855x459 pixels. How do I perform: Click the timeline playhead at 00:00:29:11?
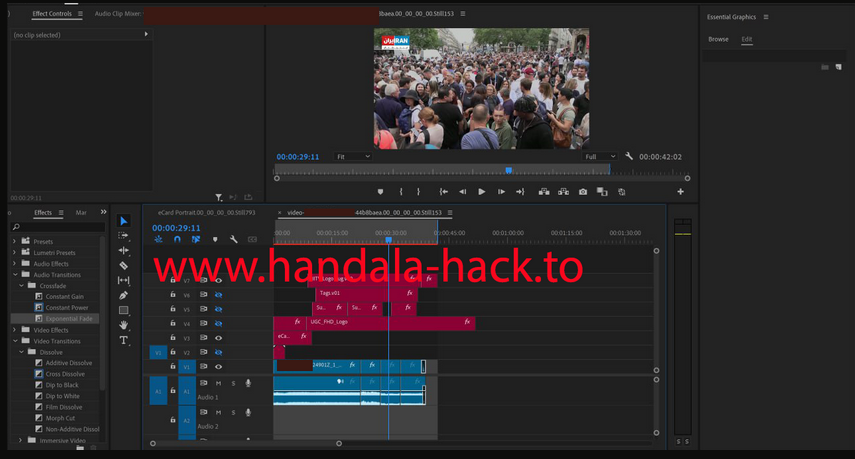click(x=388, y=240)
